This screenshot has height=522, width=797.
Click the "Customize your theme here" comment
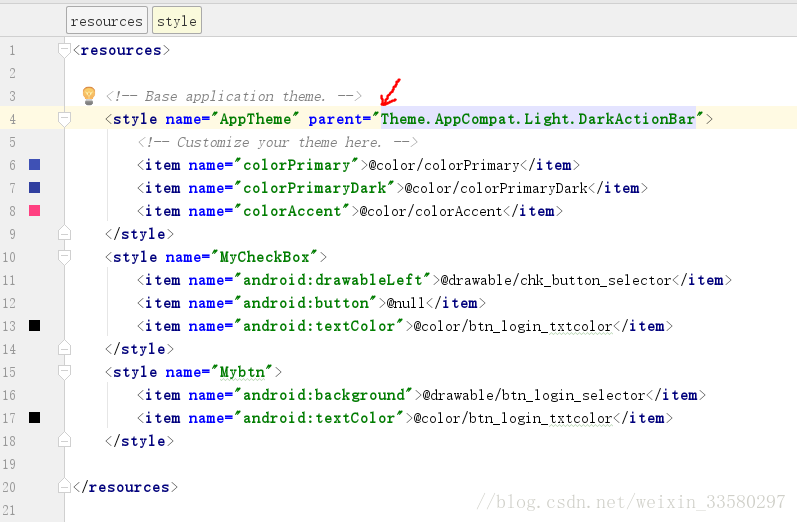click(x=278, y=142)
